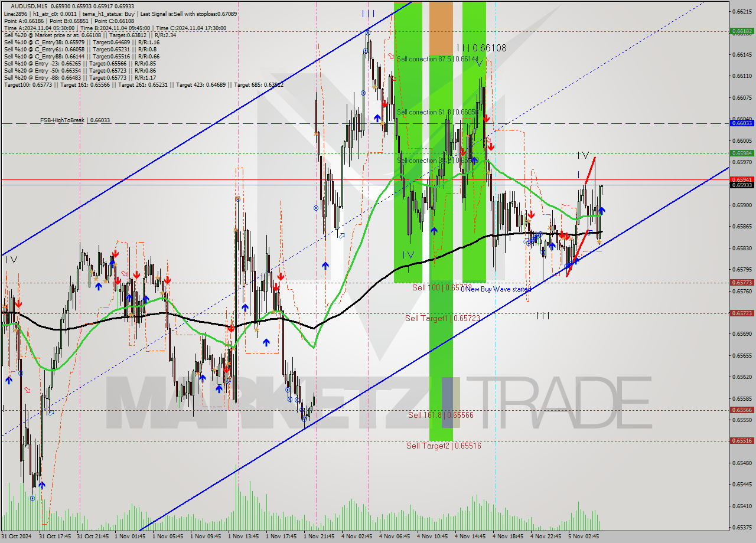Click the 0.66033 price tag on axis
This screenshot has width=756, height=543.
pyautogui.click(x=742, y=123)
